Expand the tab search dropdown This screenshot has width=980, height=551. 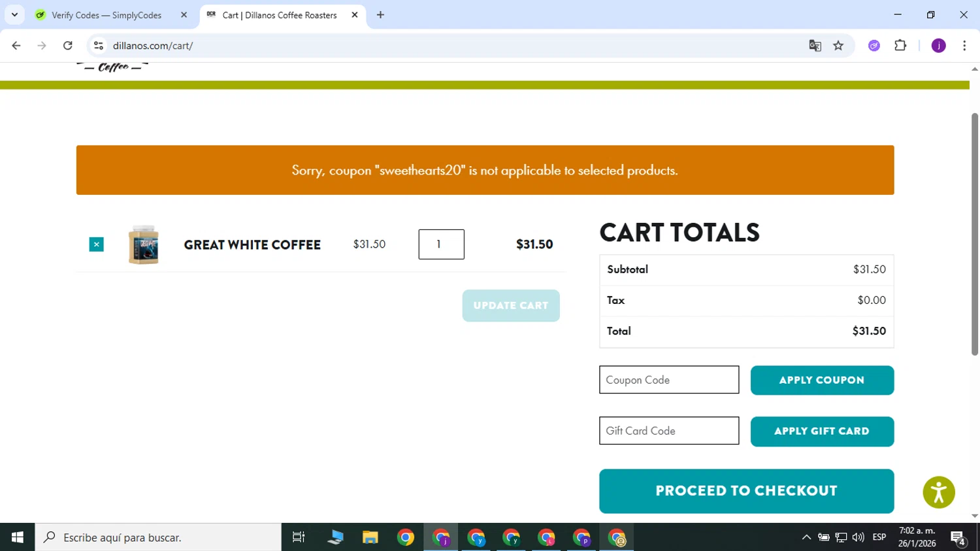pos(14,14)
